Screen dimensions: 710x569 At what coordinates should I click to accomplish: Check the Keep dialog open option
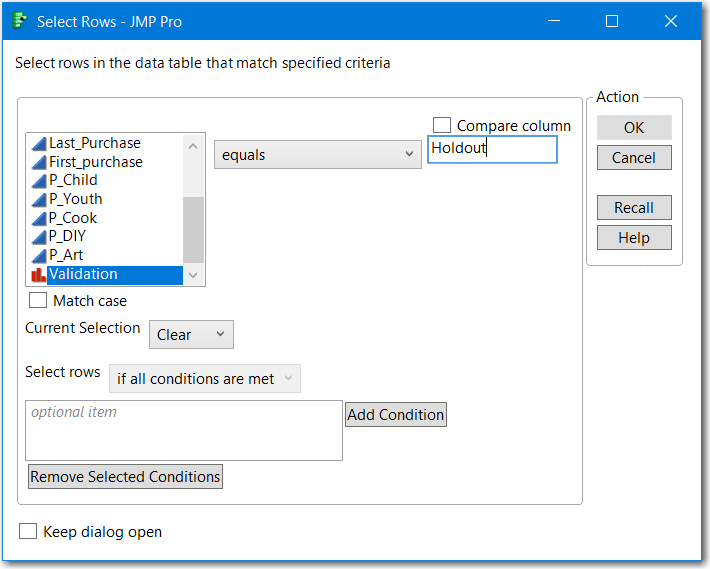pyautogui.click(x=28, y=532)
